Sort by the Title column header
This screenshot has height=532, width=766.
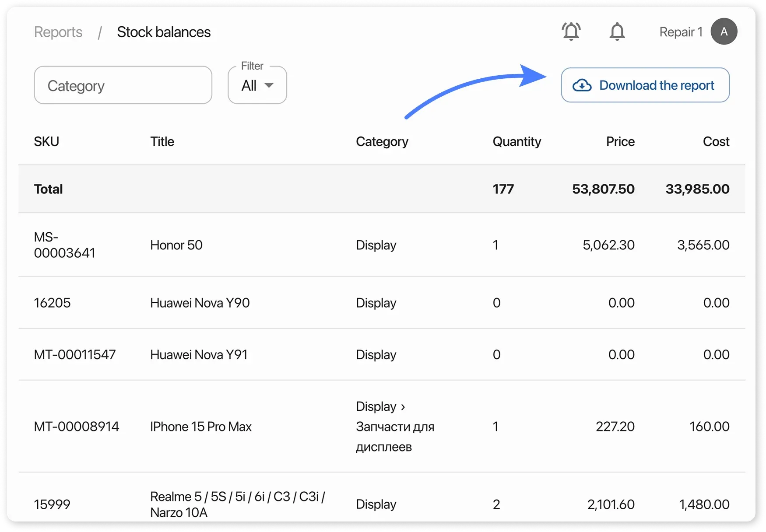click(x=162, y=141)
